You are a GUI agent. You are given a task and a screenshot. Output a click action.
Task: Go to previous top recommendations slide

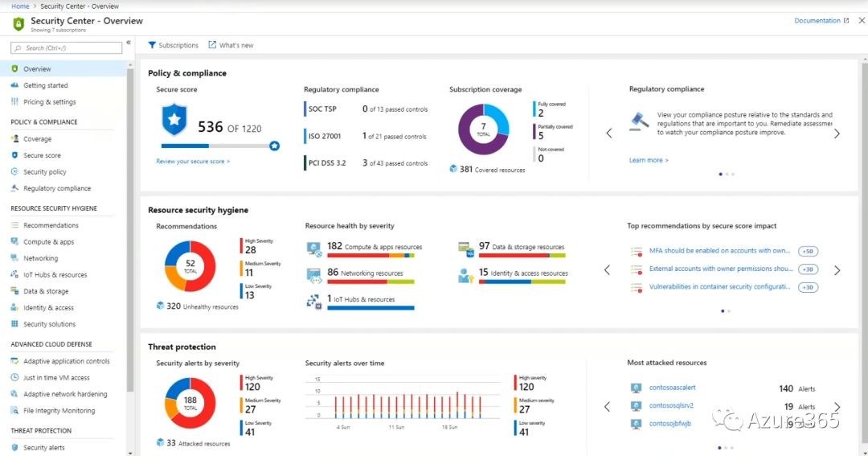(x=608, y=270)
